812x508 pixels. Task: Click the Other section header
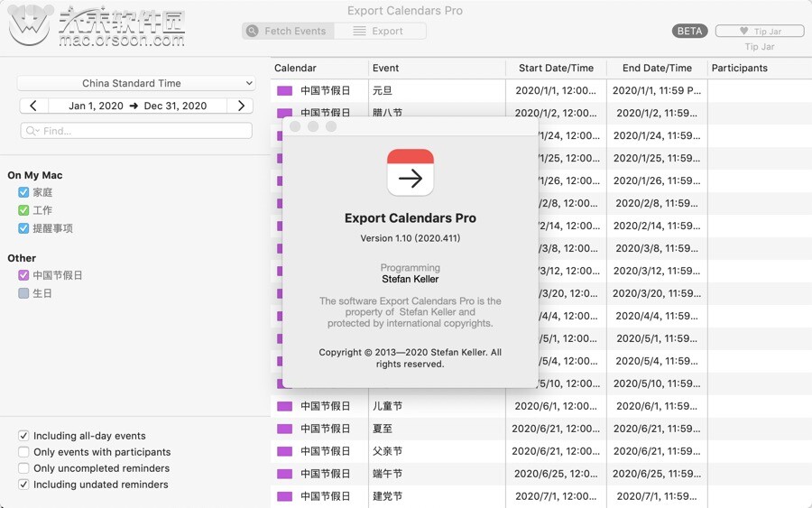pyautogui.click(x=22, y=258)
